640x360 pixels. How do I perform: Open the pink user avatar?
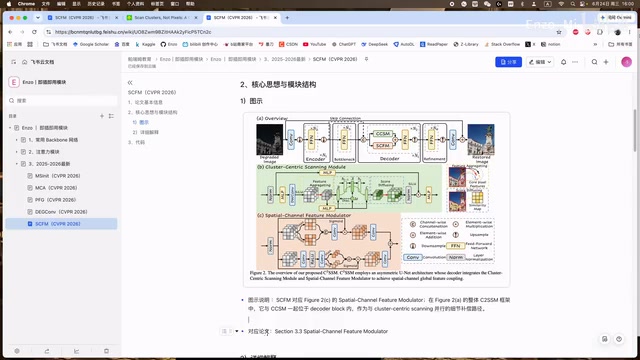[626, 62]
